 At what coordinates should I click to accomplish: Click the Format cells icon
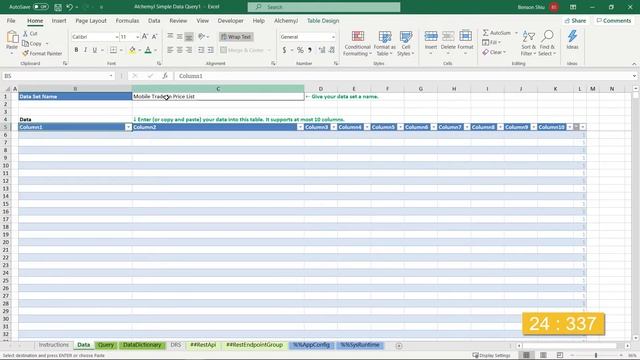[465, 37]
